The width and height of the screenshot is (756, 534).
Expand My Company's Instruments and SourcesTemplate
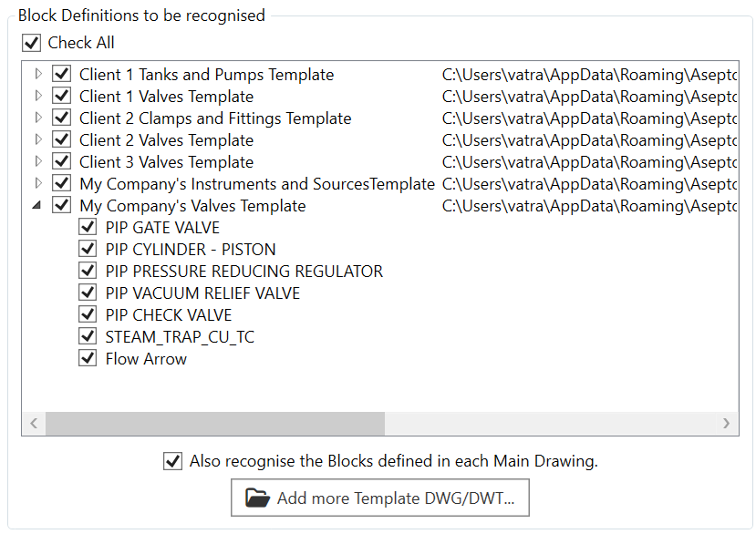click(x=37, y=184)
